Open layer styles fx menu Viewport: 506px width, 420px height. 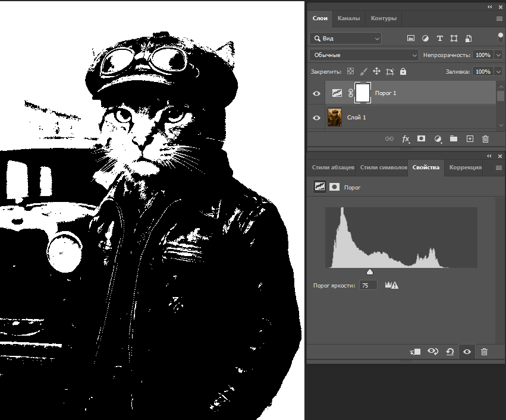click(406, 139)
